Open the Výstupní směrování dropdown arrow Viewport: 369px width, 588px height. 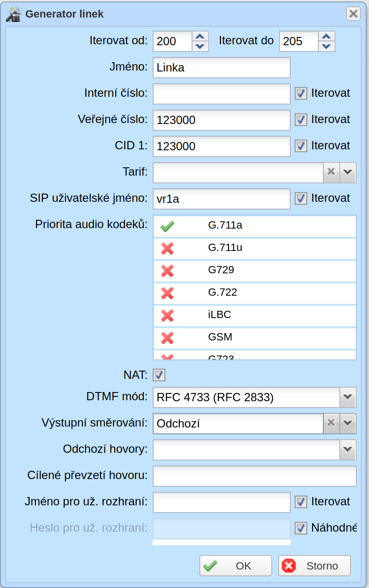(347, 423)
